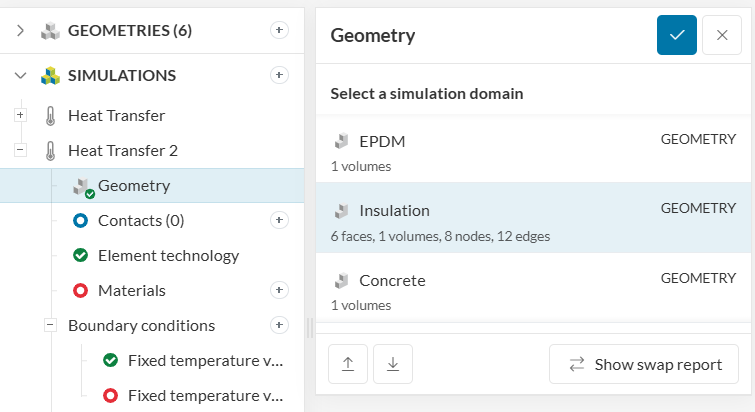Add a material with plus icon
This screenshot has width=755, height=412.
tap(279, 290)
